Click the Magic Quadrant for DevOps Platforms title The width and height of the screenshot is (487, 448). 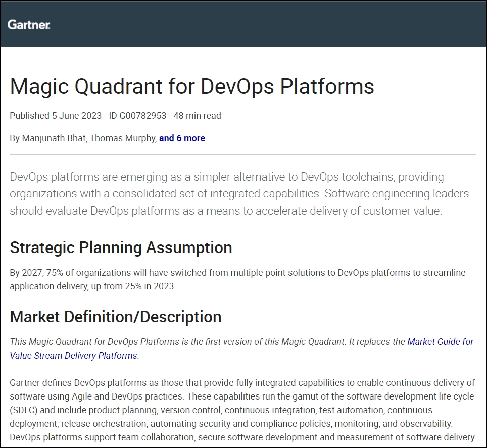(192, 86)
